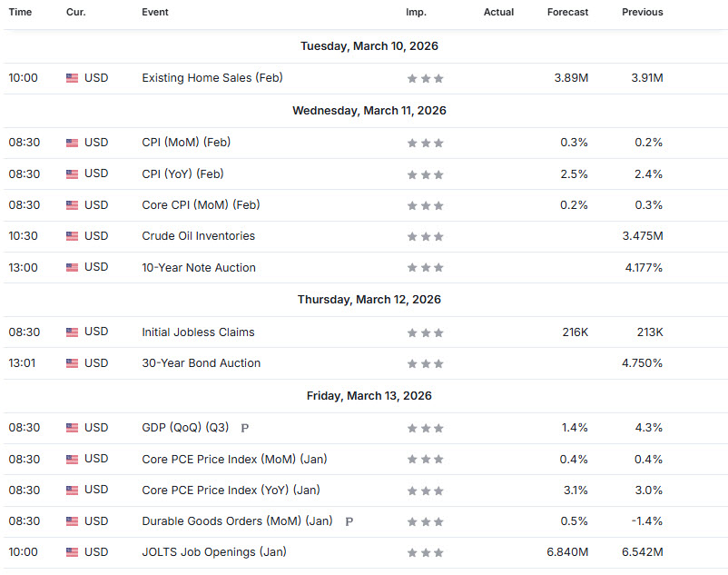The image size is (728, 575).
Task: Open the Initial Jobless Claims event
Action: [198, 332]
